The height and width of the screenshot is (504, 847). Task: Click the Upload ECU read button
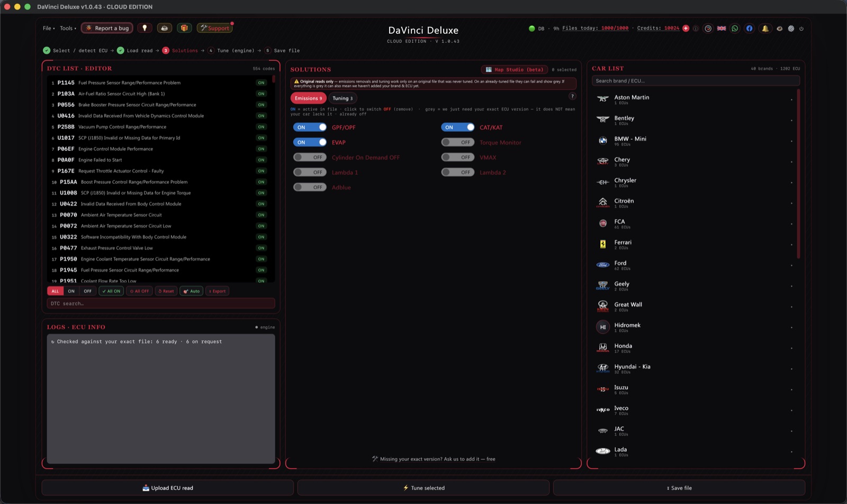pos(168,488)
